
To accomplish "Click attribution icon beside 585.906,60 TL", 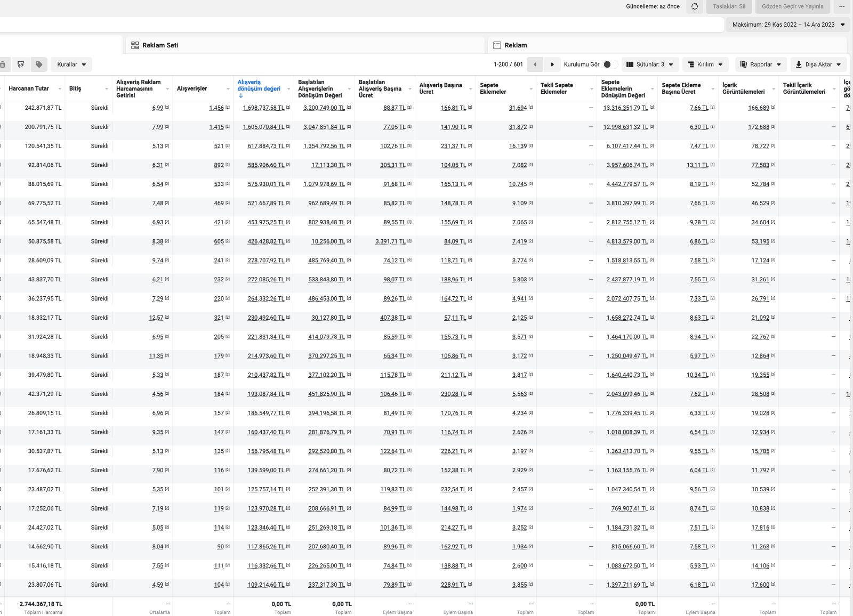I will click(288, 165).
